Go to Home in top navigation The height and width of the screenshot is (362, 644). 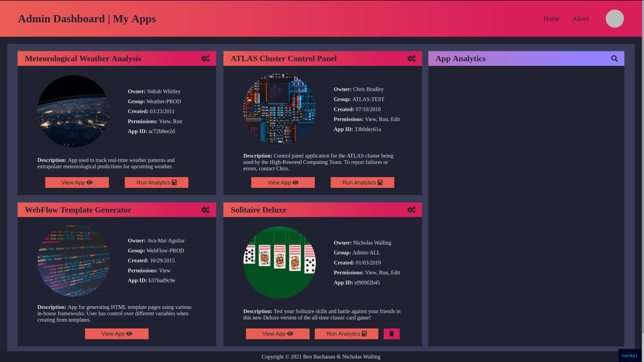point(551,19)
